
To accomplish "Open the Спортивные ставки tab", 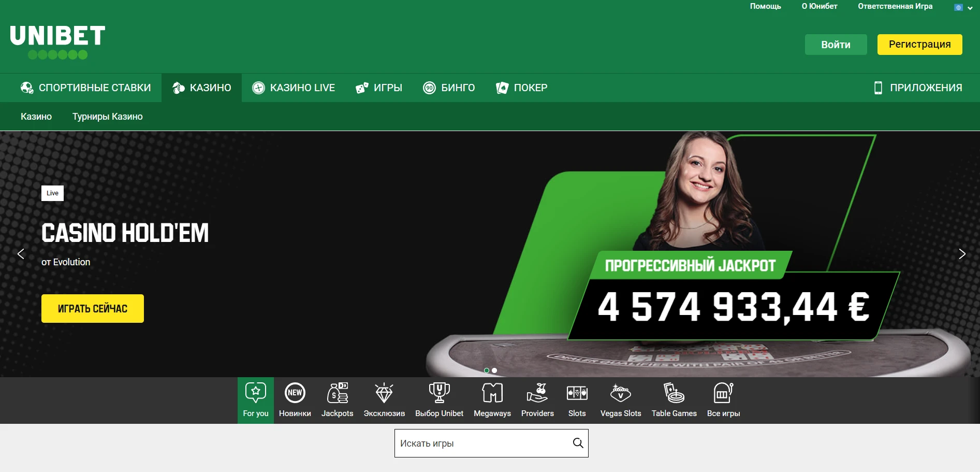I will 86,88.
